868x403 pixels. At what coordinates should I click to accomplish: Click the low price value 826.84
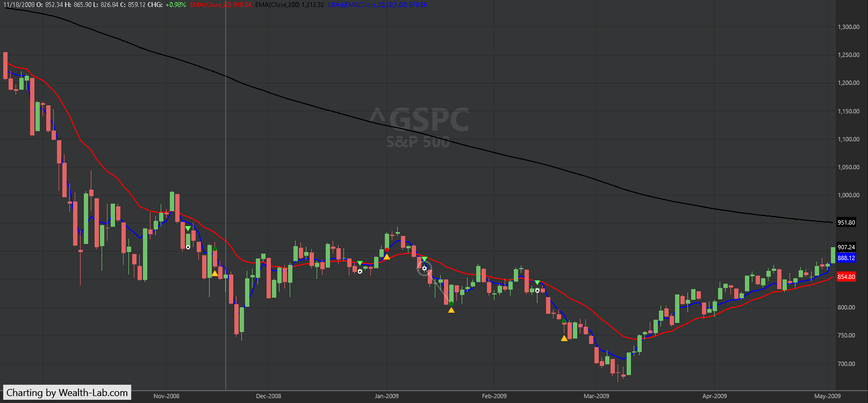(x=110, y=5)
